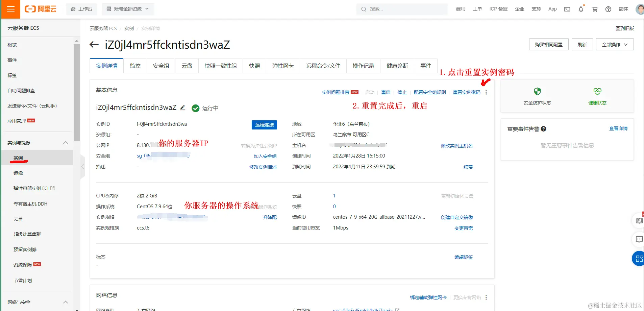This screenshot has width=644, height=311.
Task: Open the All Operations (全部操作) dropdown
Action: pos(615,45)
